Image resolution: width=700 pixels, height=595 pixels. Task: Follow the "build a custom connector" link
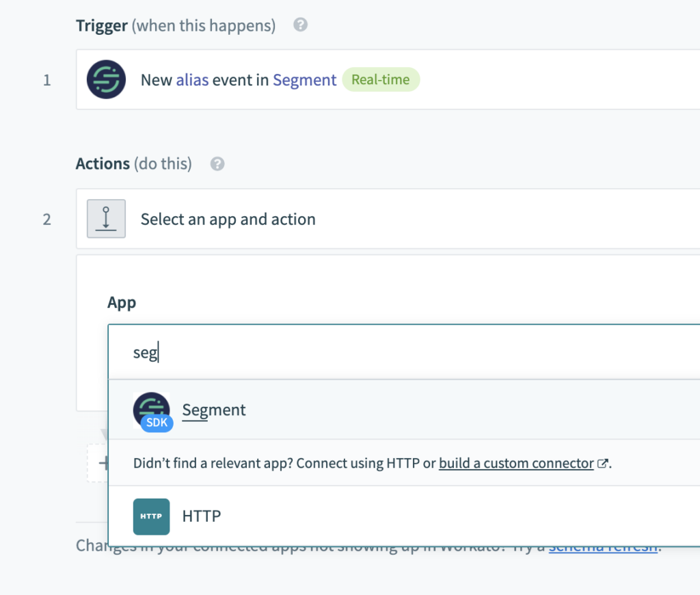click(x=516, y=464)
